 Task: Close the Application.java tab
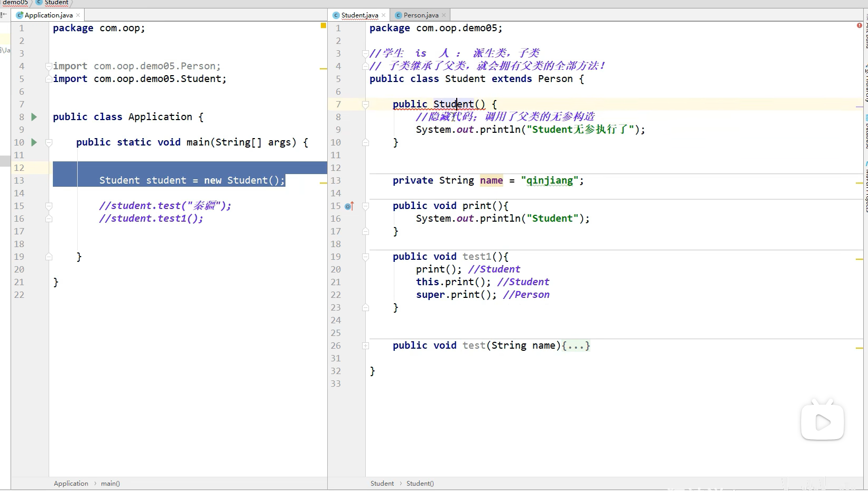(x=78, y=15)
